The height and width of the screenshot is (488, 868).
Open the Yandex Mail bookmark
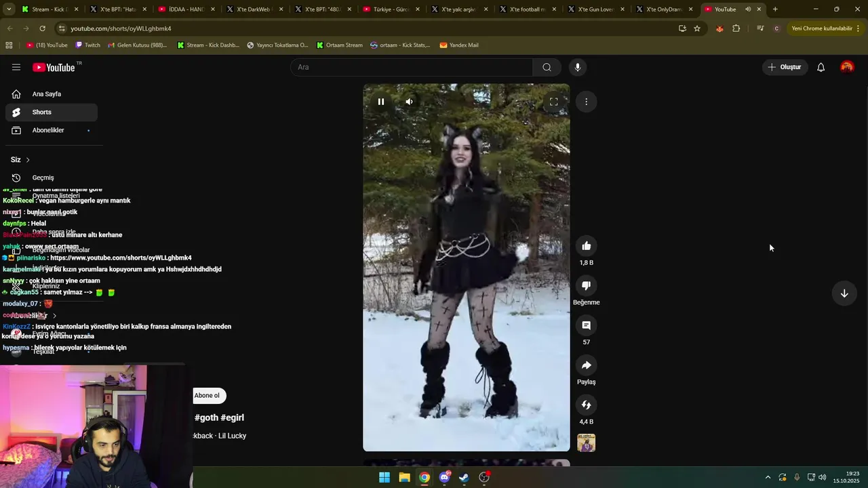[x=459, y=45]
